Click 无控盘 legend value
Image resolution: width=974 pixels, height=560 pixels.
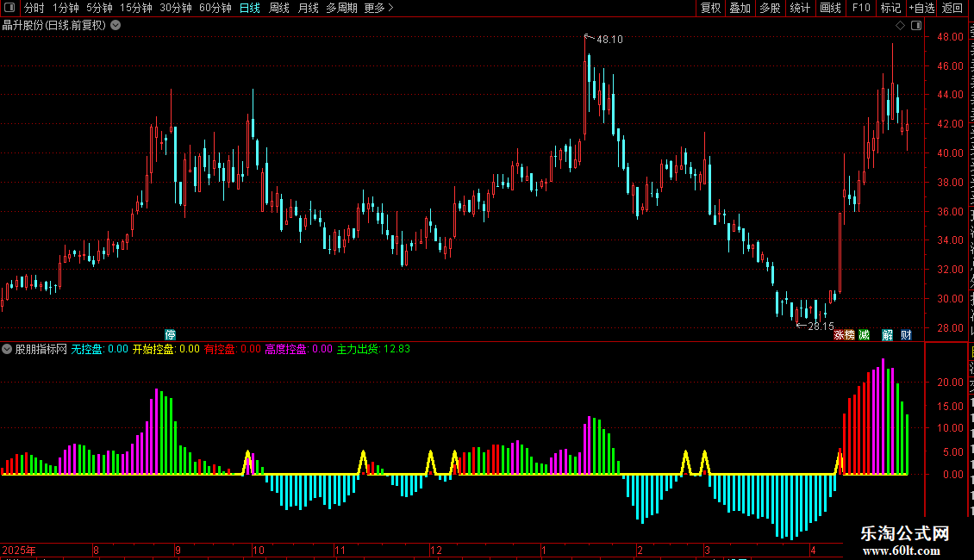(99, 349)
